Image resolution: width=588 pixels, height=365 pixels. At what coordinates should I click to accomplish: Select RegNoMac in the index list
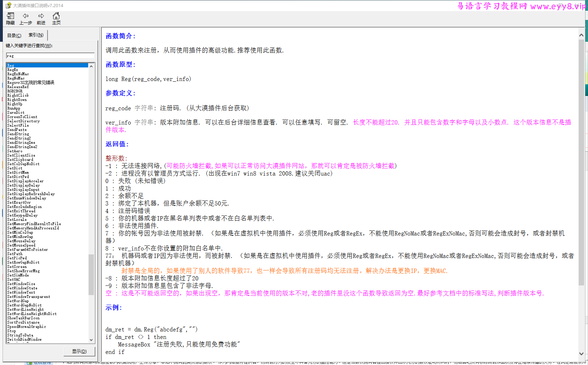(x=16, y=78)
